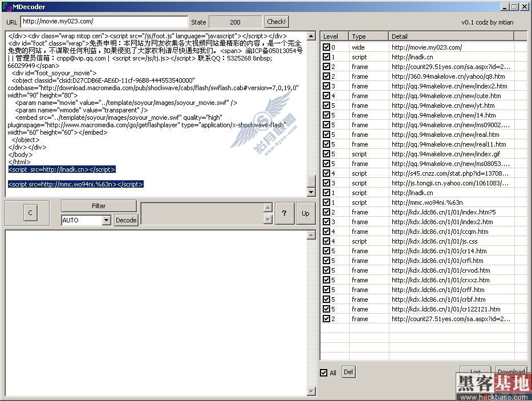Click the filter text input area
The width and height of the screenshot is (532, 401).
coord(202,213)
